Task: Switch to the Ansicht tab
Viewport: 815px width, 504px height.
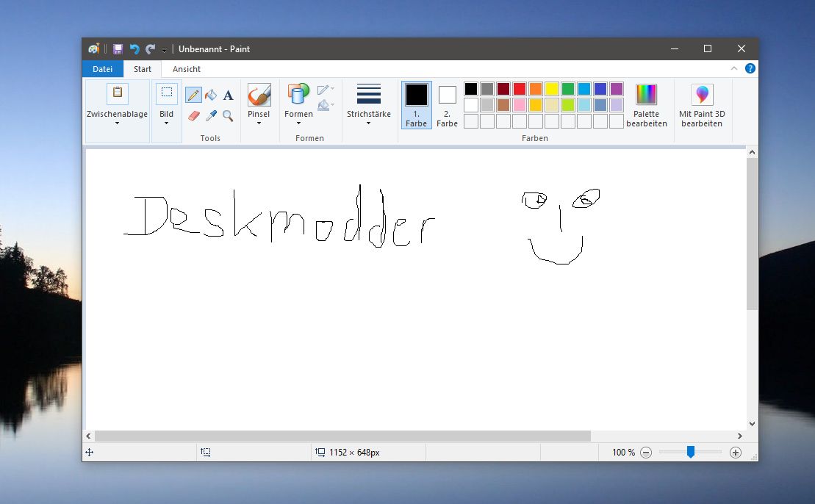Action: coord(187,69)
